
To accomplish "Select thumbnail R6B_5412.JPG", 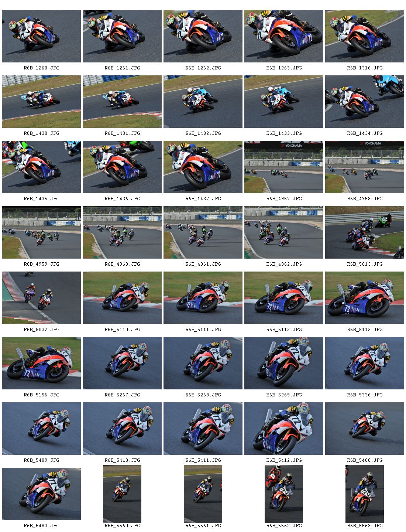I will coord(284,429).
